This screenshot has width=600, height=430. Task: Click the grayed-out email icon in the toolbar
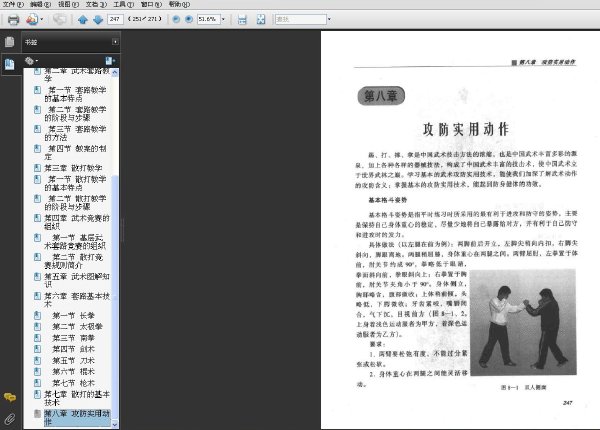pyautogui.click(x=59, y=19)
